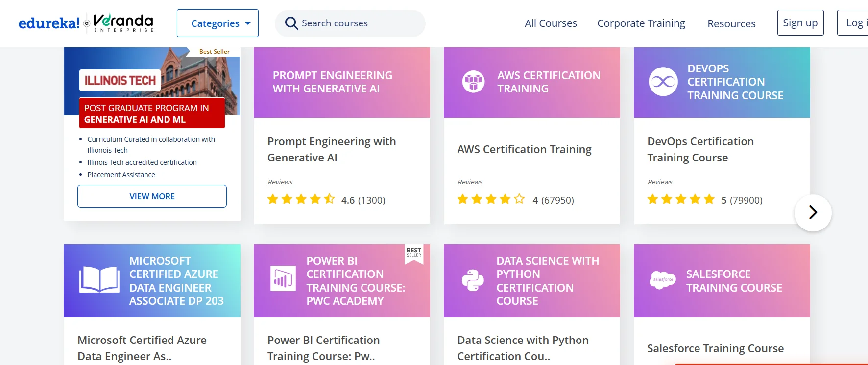Click the Power BI chart icon
This screenshot has width=868, height=365.
283,279
